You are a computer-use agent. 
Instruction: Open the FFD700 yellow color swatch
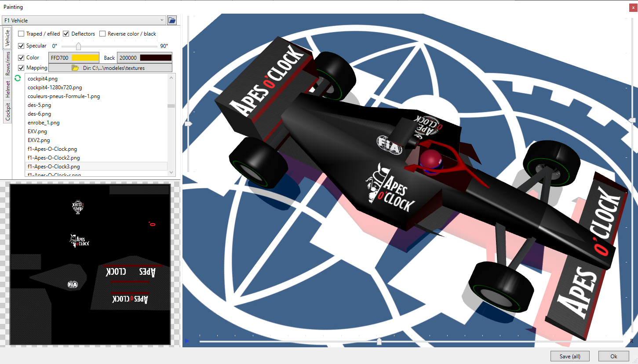click(85, 58)
